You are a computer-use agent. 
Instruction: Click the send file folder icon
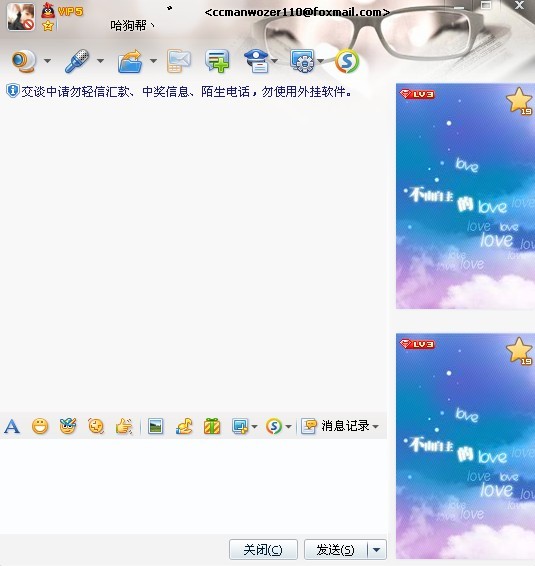click(130, 61)
